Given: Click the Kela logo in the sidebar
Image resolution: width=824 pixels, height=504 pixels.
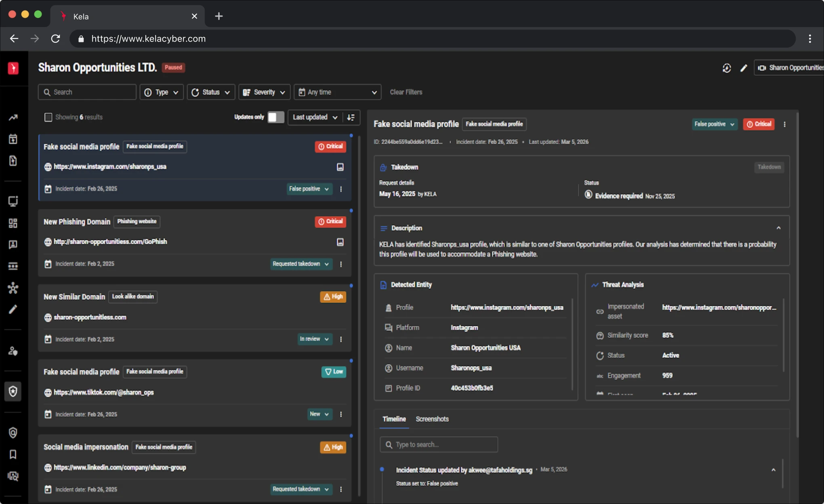Looking at the screenshot, I should [x=13, y=68].
